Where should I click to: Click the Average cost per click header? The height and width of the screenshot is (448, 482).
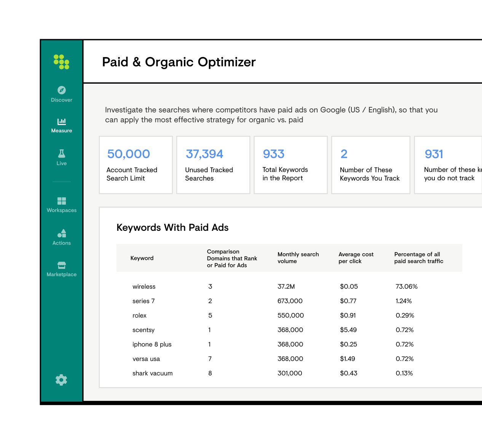tap(356, 258)
